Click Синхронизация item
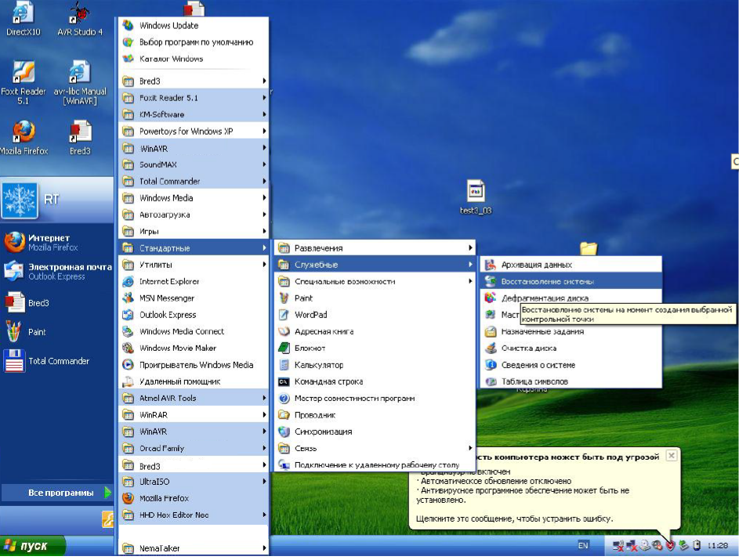This screenshot has height=560, width=739. click(x=375, y=432)
